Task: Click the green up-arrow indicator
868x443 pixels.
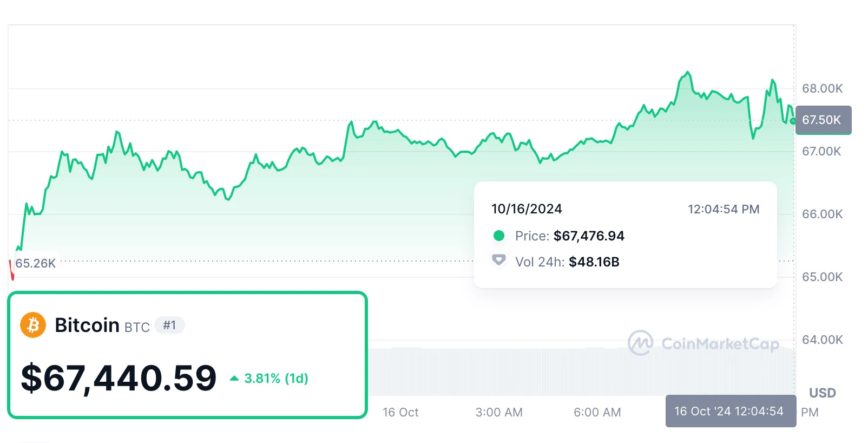Action: pos(235,379)
